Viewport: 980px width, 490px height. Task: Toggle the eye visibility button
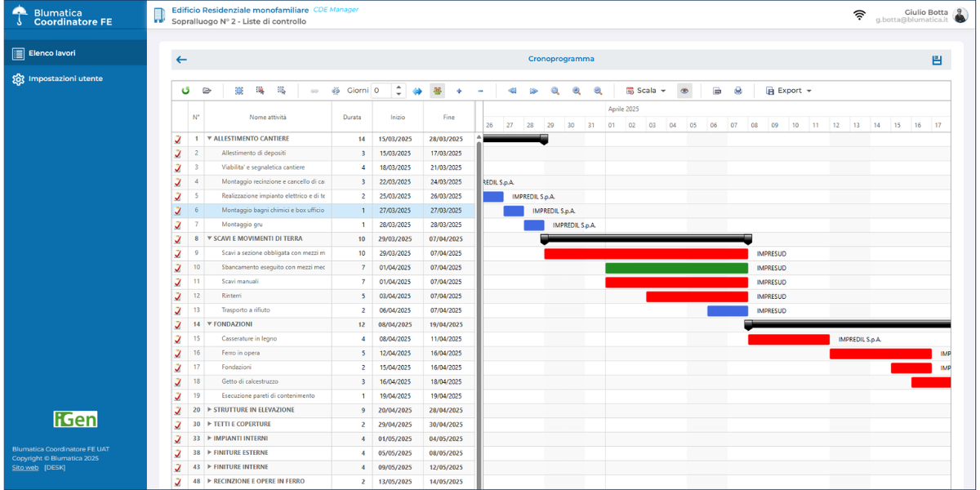pyautogui.click(x=684, y=91)
